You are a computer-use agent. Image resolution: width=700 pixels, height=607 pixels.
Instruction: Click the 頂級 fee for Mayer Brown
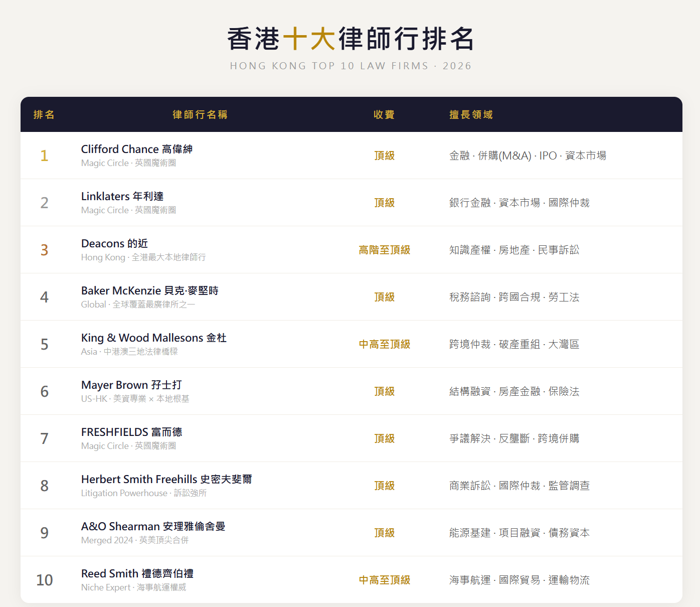[385, 391]
